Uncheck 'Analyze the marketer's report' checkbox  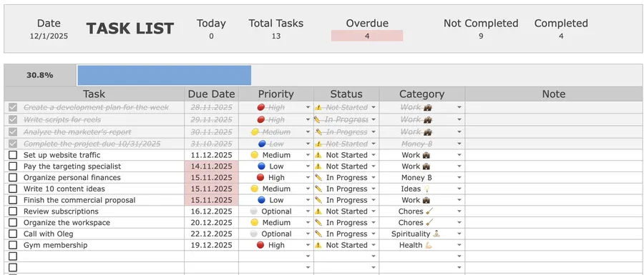click(13, 132)
